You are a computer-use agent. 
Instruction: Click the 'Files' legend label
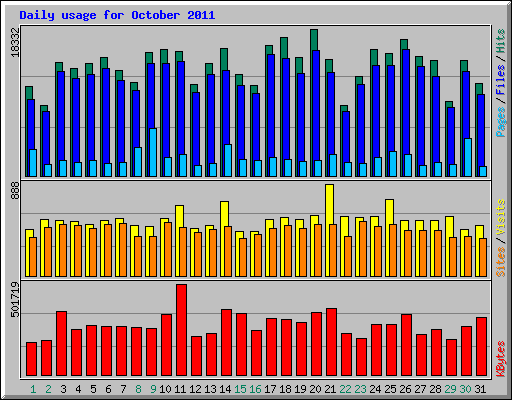pos(501,80)
